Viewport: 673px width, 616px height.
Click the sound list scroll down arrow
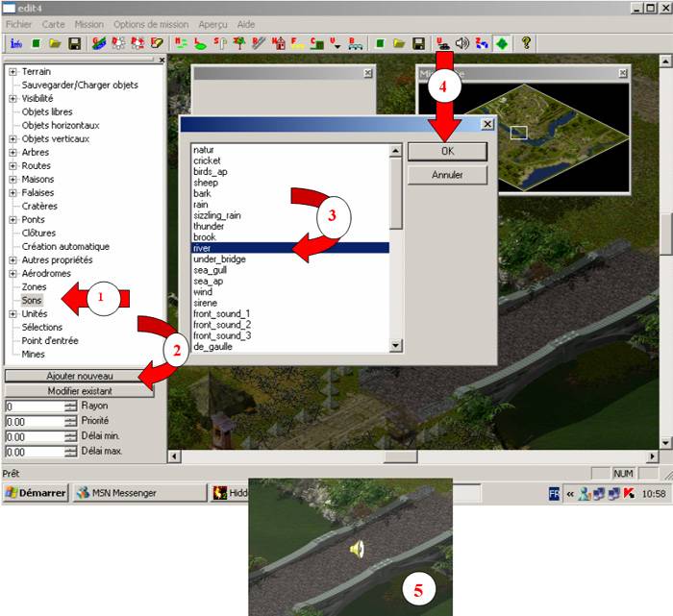395,346
